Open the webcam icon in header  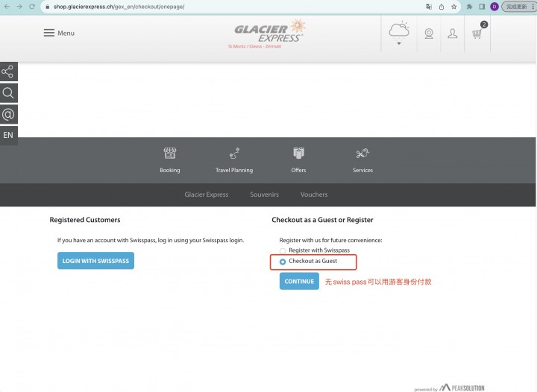pos(429,34)
